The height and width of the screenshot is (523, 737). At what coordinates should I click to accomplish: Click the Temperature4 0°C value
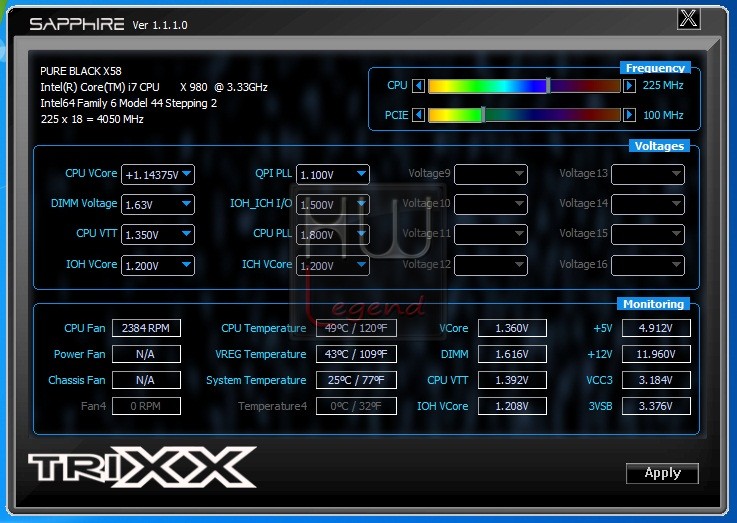(x=356, y=406)
